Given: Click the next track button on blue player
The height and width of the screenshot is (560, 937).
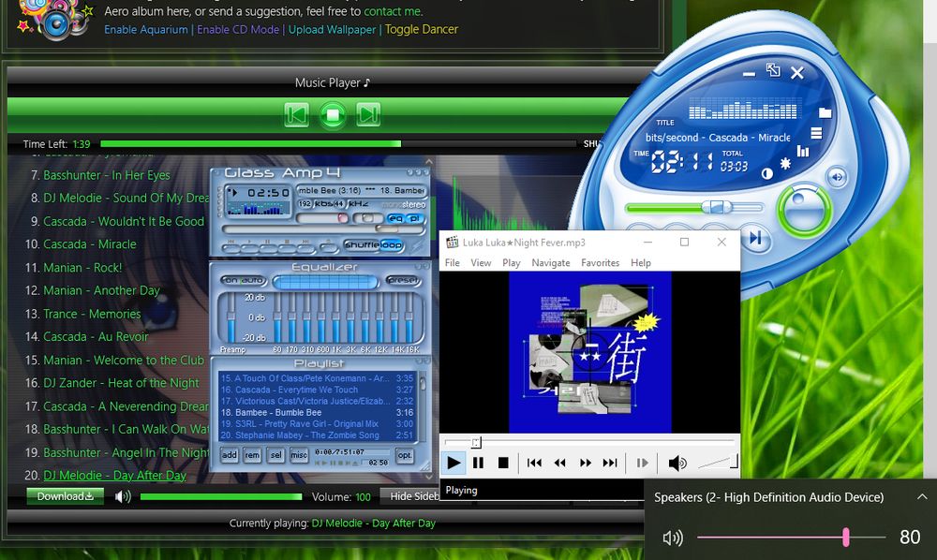Looking at the screenshot, I should tap(755, 238).
